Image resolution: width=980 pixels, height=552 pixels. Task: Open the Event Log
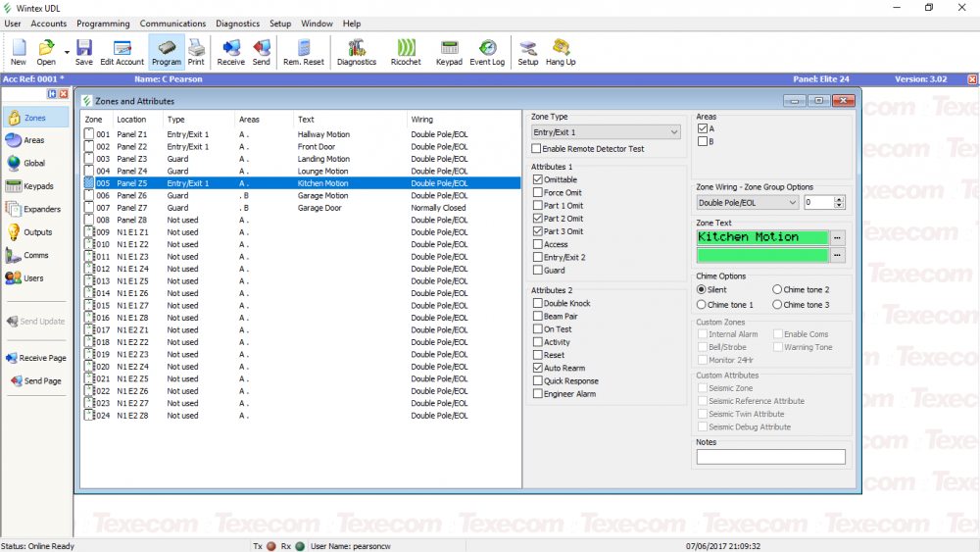tap(487, 51)
